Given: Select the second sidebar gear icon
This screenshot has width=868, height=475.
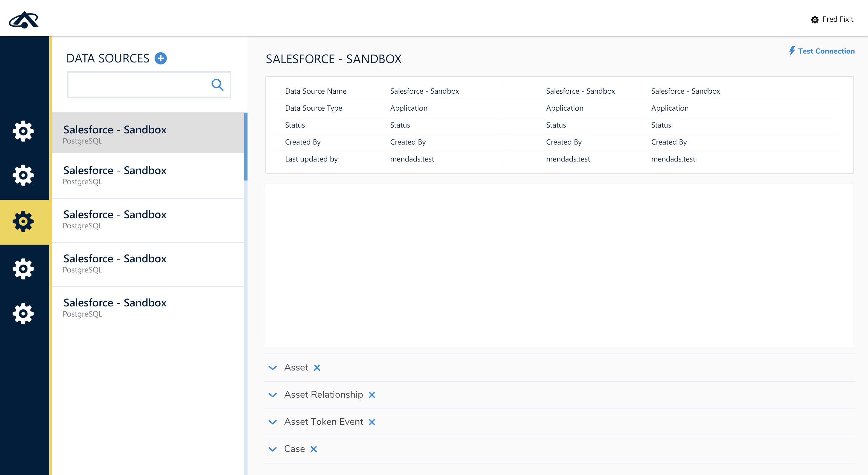Looking at the screenshot, I should click(x=23, y=175).
